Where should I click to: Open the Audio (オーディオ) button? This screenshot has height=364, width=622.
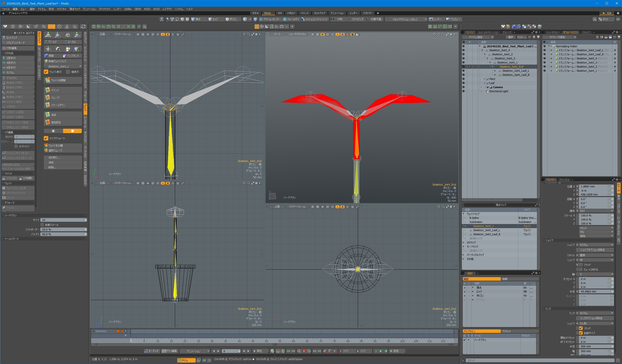point(152,351)
